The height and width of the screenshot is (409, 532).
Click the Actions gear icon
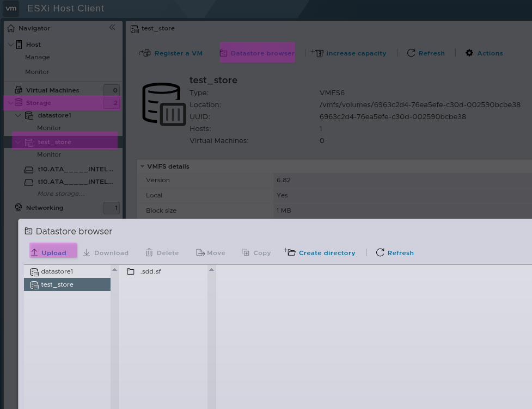tap(469, 53)
